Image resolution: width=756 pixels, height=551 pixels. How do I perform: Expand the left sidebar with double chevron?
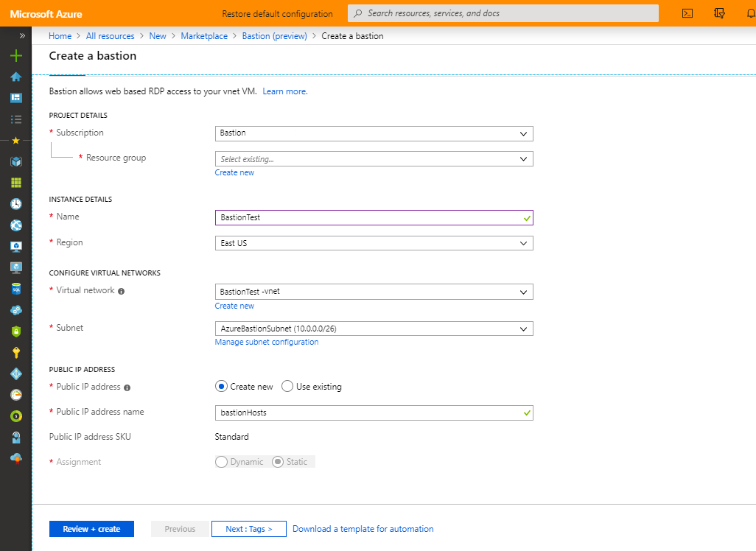pyautogui.click(x=21, y=35)
